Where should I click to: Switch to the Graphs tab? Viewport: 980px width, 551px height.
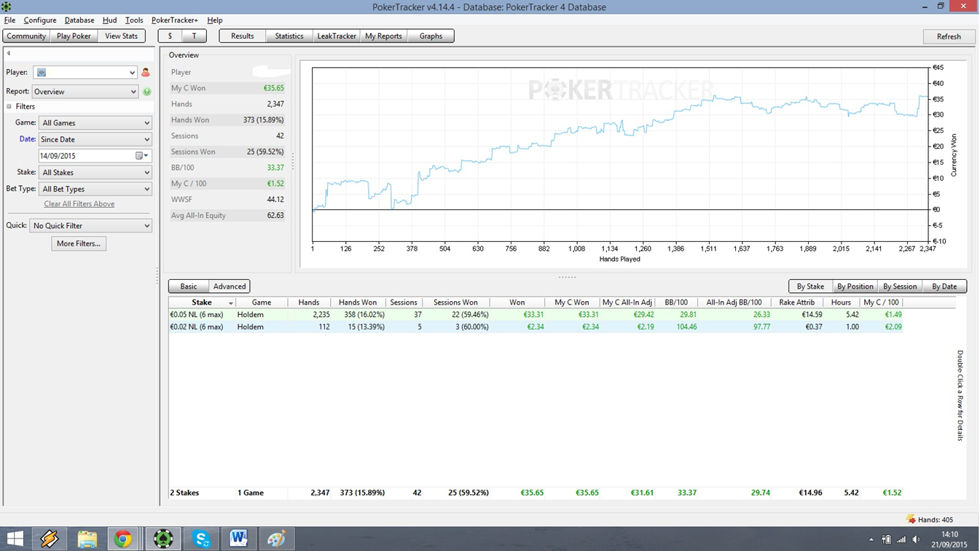(431, 36)
